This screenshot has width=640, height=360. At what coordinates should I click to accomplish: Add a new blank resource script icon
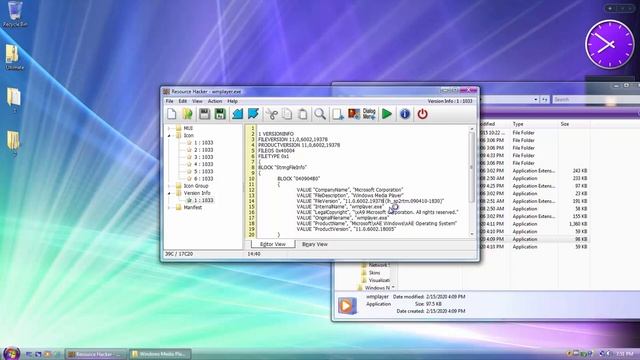[338, 114]
